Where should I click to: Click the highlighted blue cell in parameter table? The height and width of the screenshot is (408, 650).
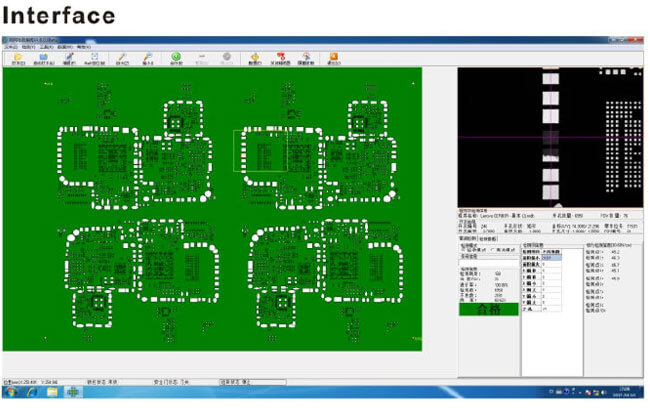pos(552,257)
